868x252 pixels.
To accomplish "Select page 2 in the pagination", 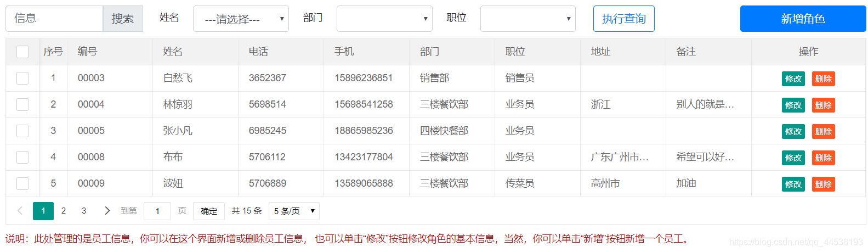I will point(64,211).
